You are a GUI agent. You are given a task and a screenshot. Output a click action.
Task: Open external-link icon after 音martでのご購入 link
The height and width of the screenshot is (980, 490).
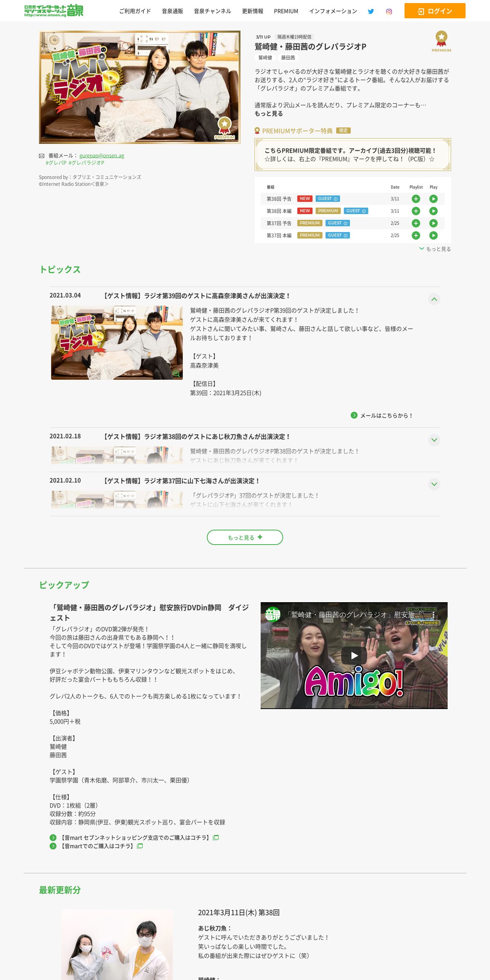tap(140, 846)
